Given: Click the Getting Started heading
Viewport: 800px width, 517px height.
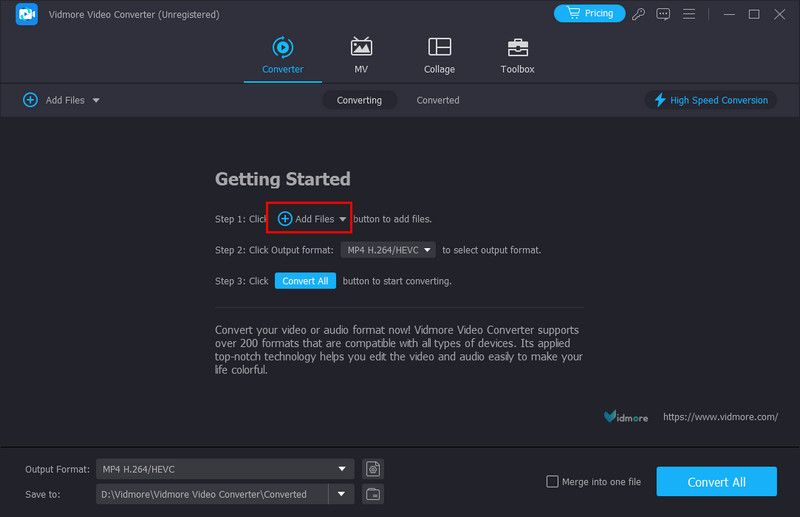Looking at the screenshot, I should tap(283, 179).
